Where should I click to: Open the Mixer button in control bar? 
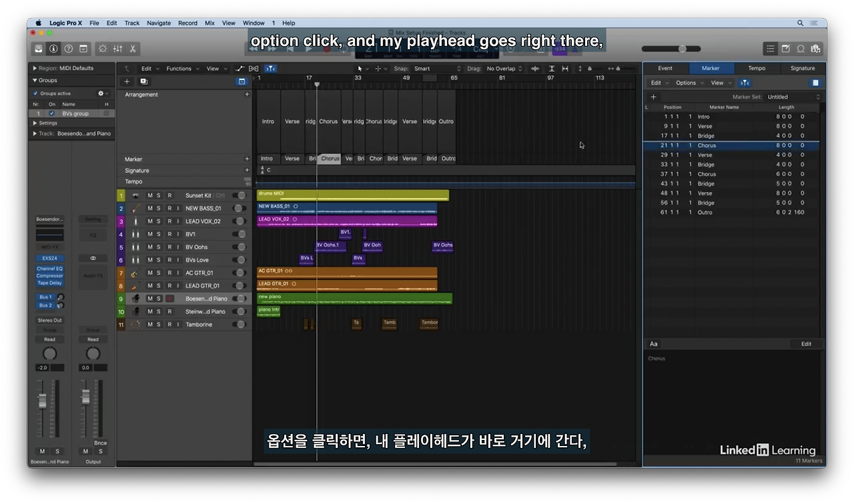[x=117, y=49]
